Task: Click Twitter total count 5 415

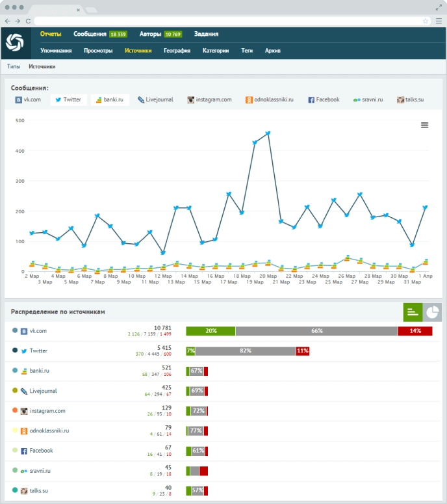Action: coord(164,348)
